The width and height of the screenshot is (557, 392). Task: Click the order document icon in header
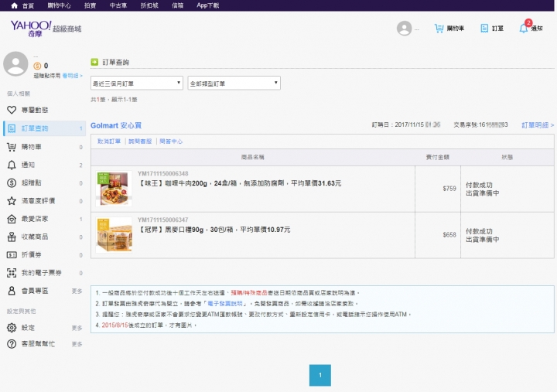pyautogui.click(x=484, y=29)
